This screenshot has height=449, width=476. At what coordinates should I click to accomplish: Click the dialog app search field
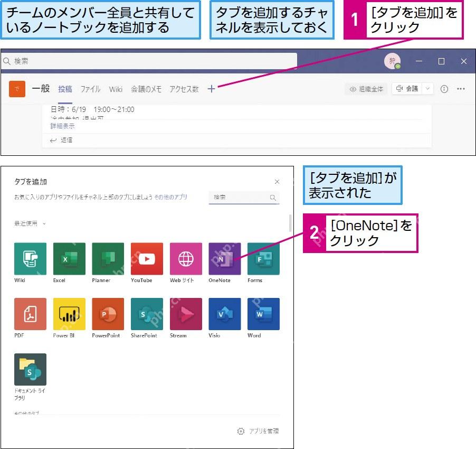click(x=244, y=198)
